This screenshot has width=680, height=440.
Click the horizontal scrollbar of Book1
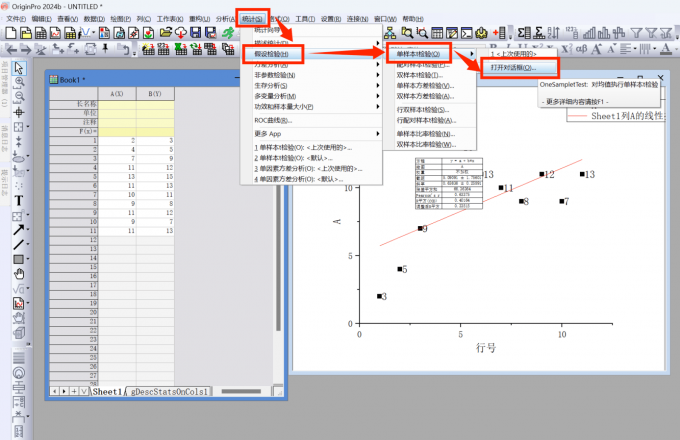241,391
